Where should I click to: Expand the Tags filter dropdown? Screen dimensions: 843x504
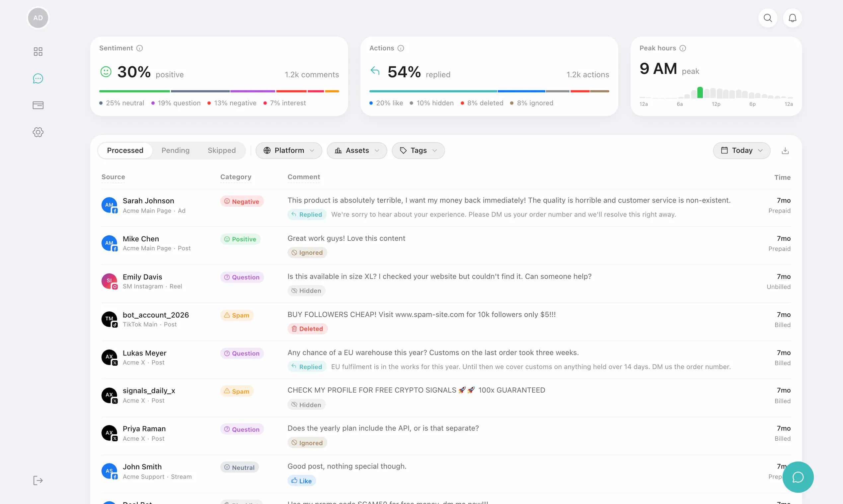[x=418, y=151]
